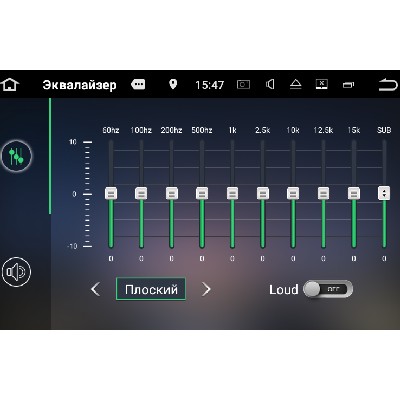The height and width of the screenshot is (400, 400).
Task: Click the 2.5k frequency label
Action: tap(263, 130)
